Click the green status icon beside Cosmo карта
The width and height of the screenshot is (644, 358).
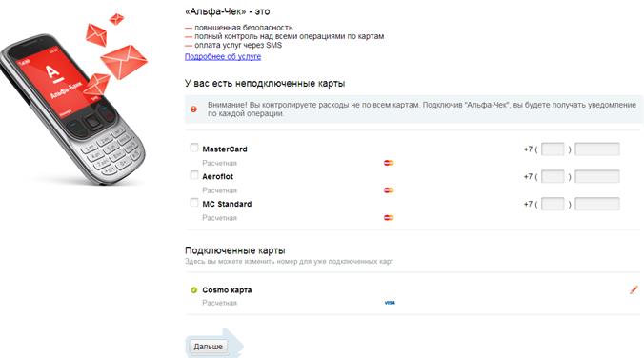pos(193,289)
